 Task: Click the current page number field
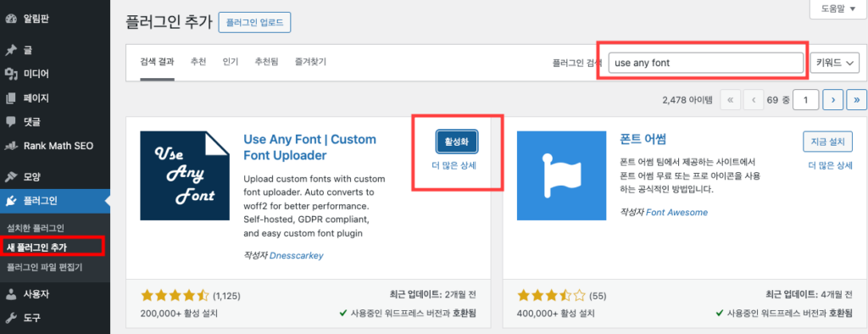coord(806,100)
